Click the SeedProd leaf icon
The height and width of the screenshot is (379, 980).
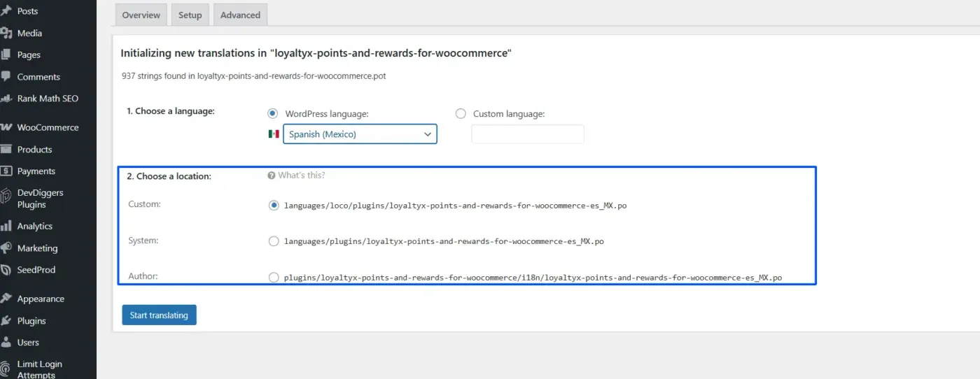(6, 269)
